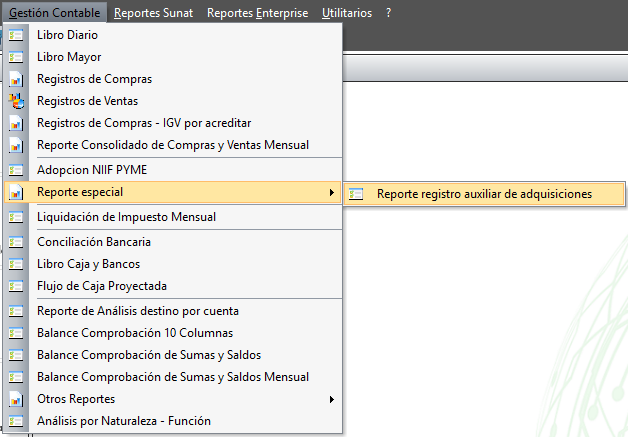Click the Adopcion NIIF PYME form icon
Viewport: 628px width, 437px height.
[x=16, y=170]
